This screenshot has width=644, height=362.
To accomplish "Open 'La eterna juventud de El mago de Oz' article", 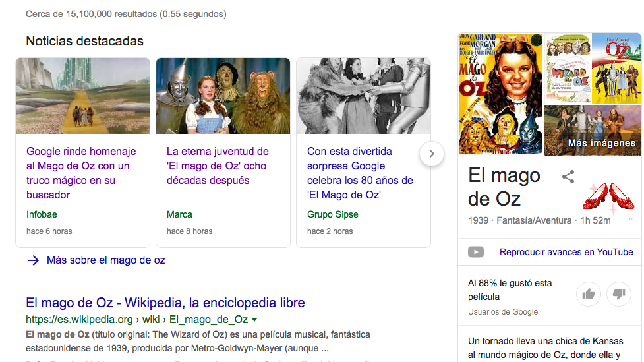I will (218, 166).
